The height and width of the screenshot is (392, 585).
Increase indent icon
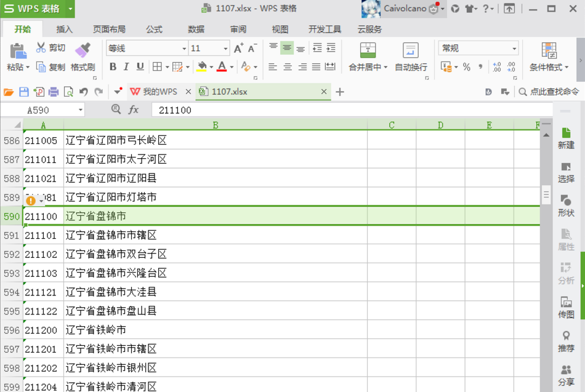point(331,48)
